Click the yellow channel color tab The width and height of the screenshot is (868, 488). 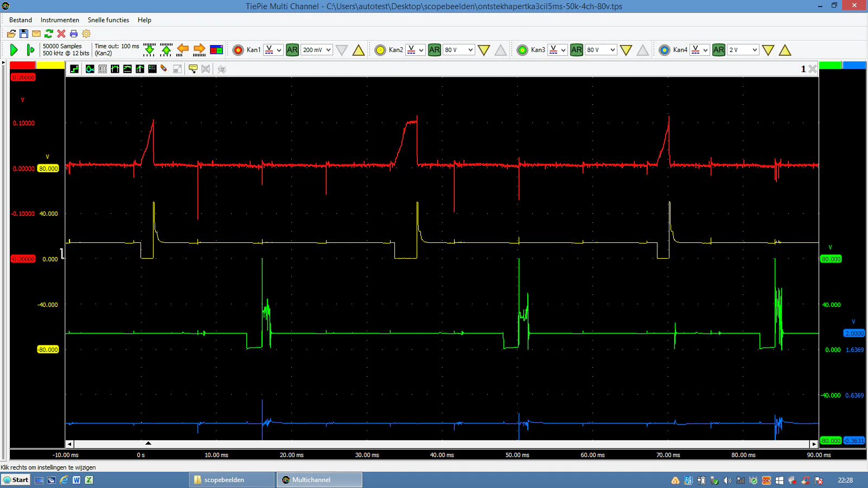[x=50, y=65]
